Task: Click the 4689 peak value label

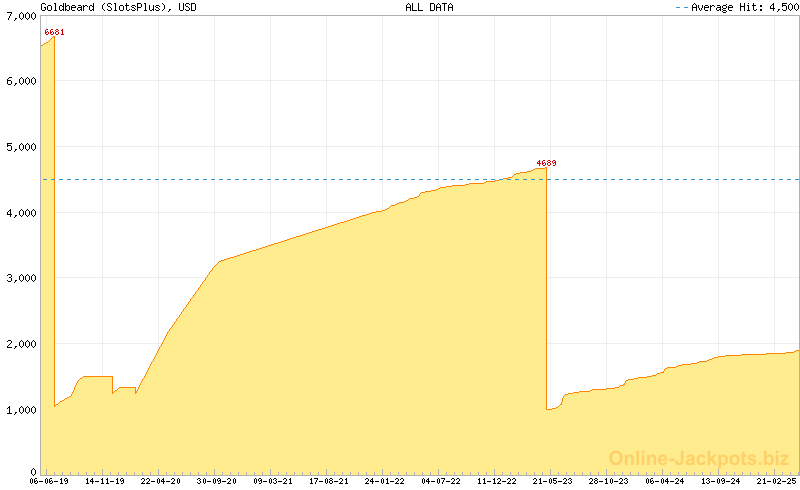Action: [x=546, y=163]
